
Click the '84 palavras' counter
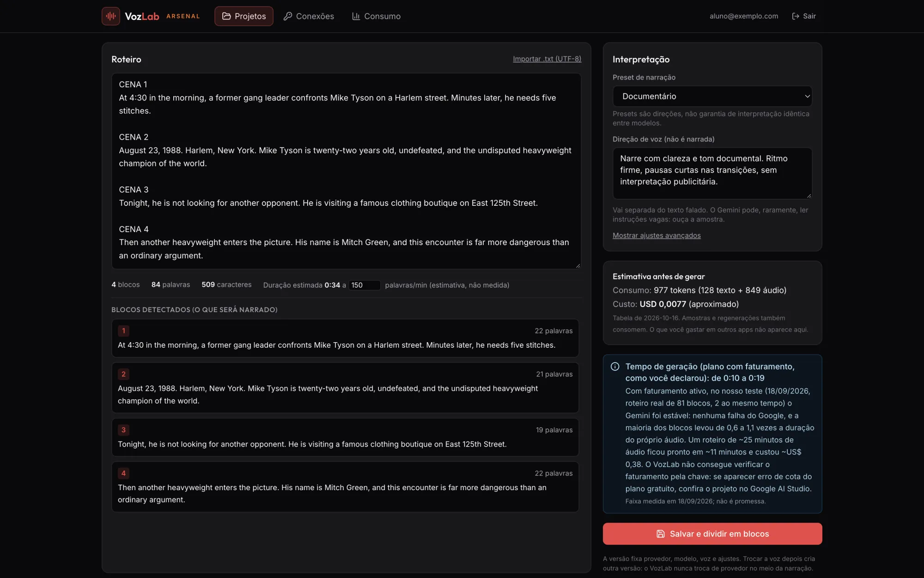(170, 284)
